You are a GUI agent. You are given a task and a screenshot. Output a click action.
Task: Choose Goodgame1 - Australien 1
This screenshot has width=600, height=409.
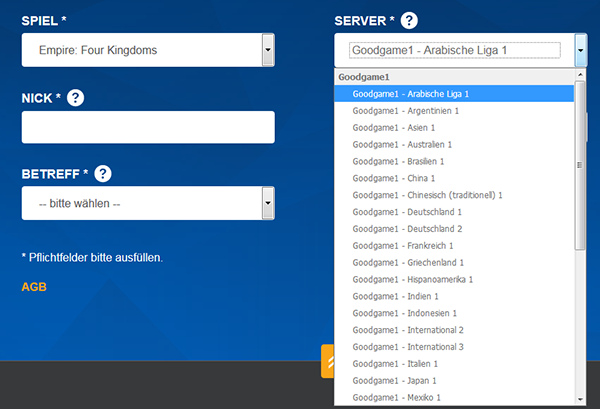click(454, 145)
